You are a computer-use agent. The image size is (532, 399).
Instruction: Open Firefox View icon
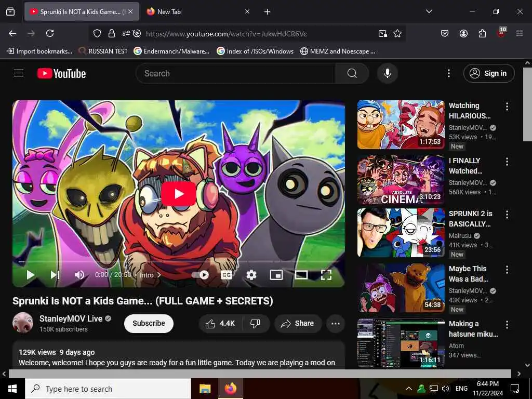[x=10, y=11]
